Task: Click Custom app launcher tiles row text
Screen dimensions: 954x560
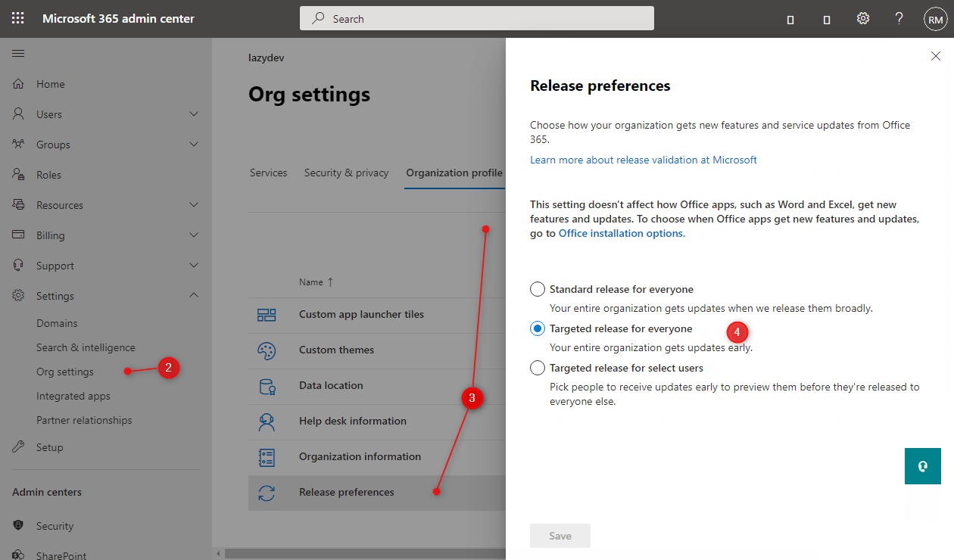Action: pyautogui.click(x=361, y=315)
